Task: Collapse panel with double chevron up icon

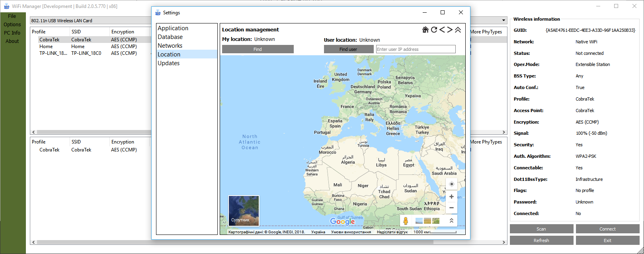Action: [458, 30]
